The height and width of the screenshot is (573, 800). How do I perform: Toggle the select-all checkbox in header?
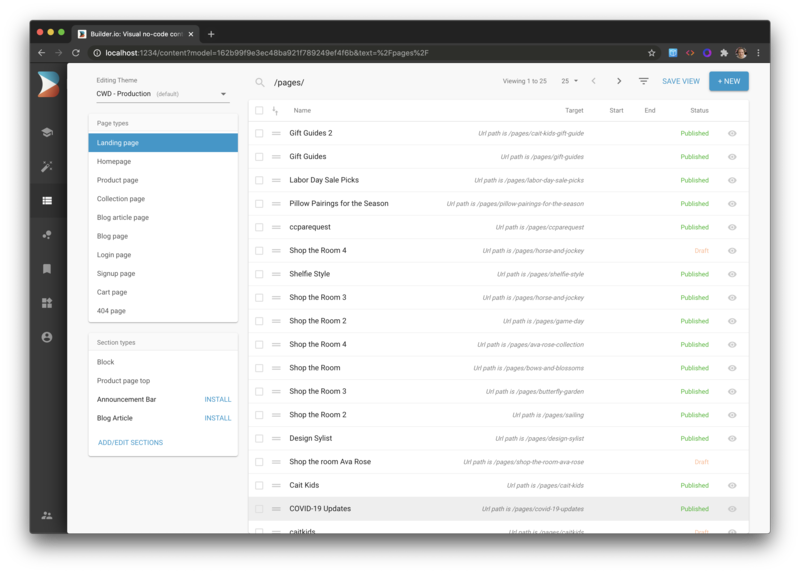(259, 110)
